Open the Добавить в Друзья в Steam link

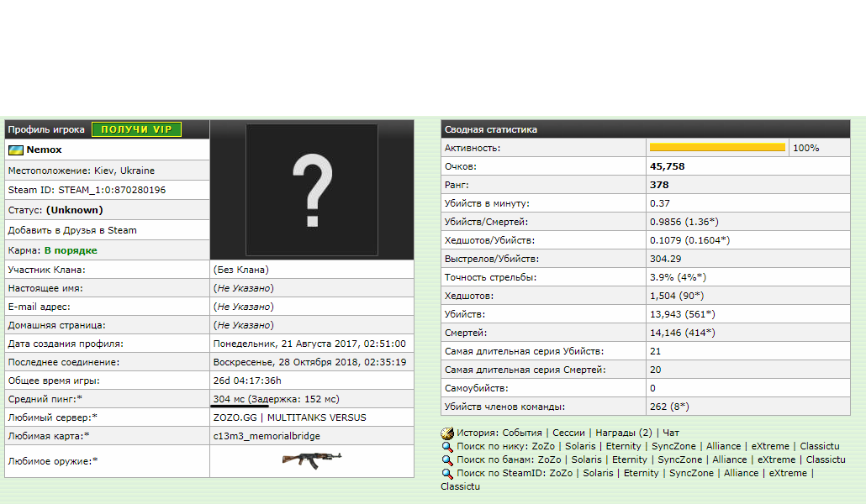[72, 230]
